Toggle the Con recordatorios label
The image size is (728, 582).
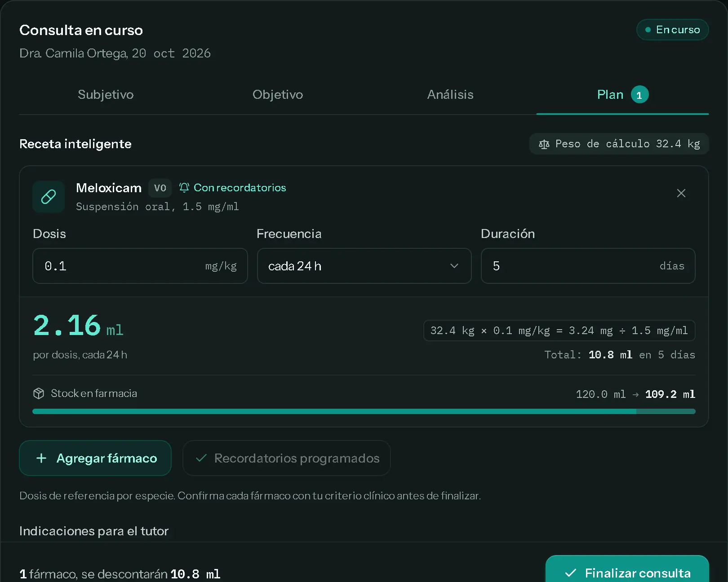tap(240, 188)
